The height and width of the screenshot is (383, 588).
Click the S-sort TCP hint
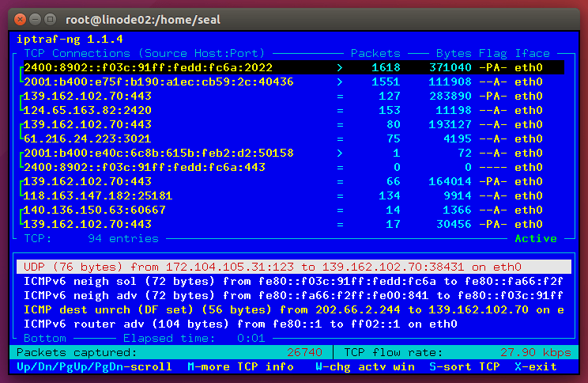pos(464,367)
